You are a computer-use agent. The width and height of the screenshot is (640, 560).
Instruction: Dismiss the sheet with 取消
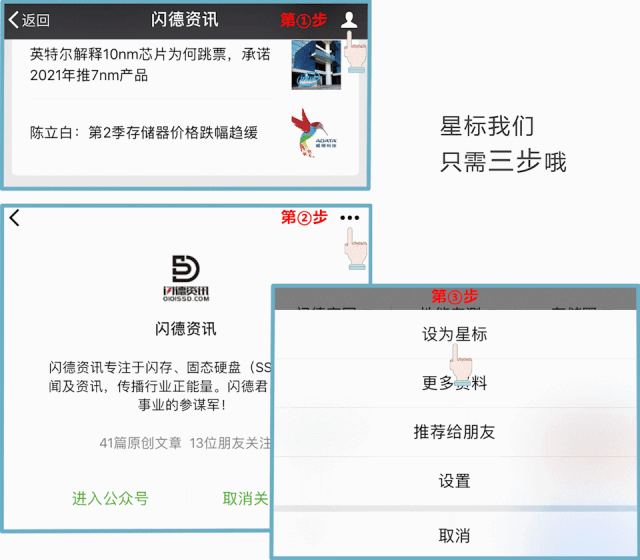pos(455,536)
